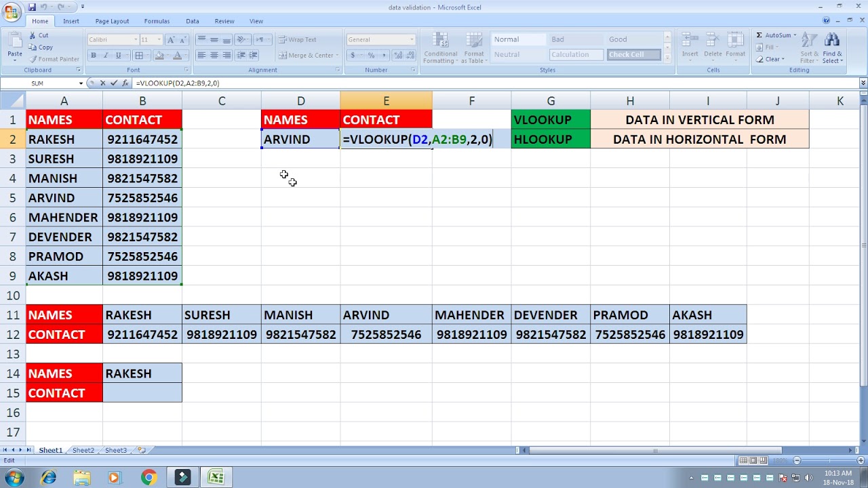Toggle Italic formatting

[x=106, y=56]
